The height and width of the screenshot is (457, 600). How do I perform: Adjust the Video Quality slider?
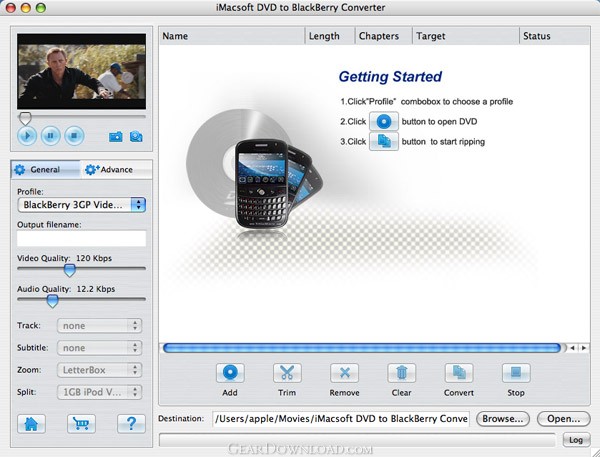(70, 270)
